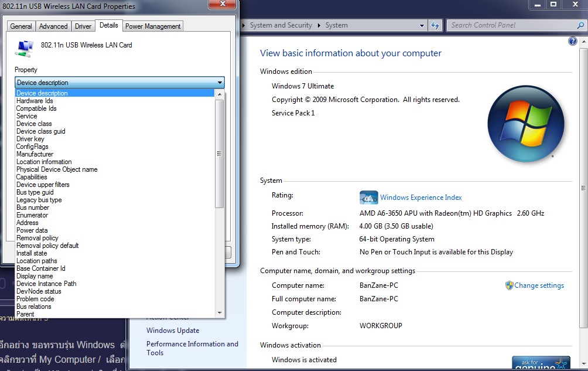
Task: Select Compatible Ids from the list
Action: pyautogui.click(x=115, y=108)
